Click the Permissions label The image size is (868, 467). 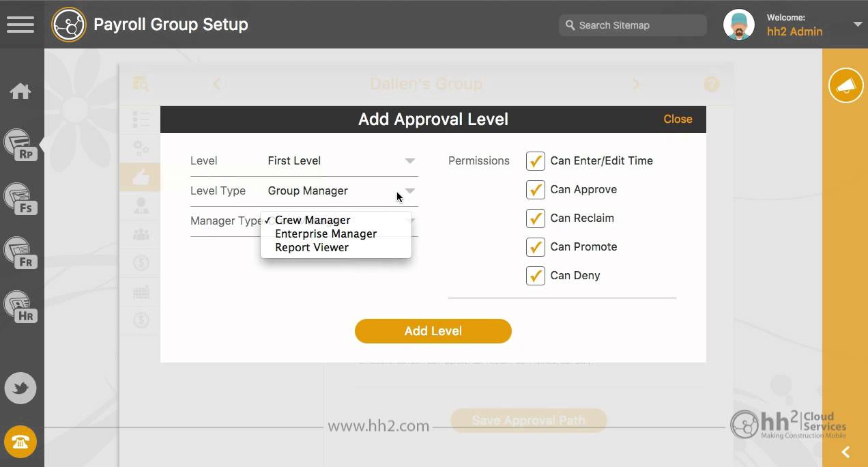[479, 161]
